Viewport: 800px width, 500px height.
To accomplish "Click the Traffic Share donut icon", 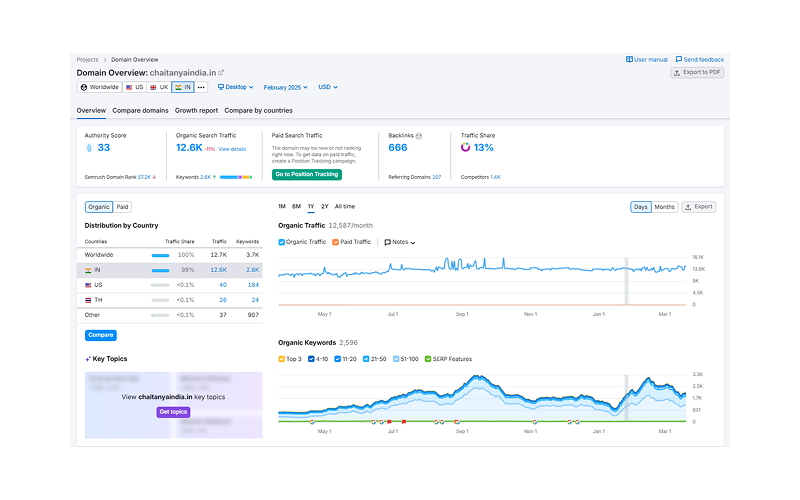I will pyautogui.click(x=465, y=147).
